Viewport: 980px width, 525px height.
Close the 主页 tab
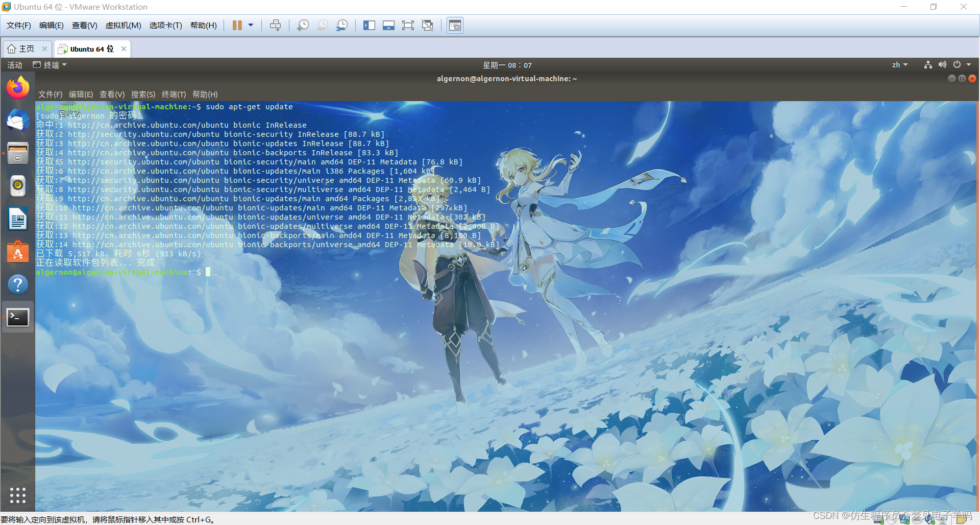[44, 49]
